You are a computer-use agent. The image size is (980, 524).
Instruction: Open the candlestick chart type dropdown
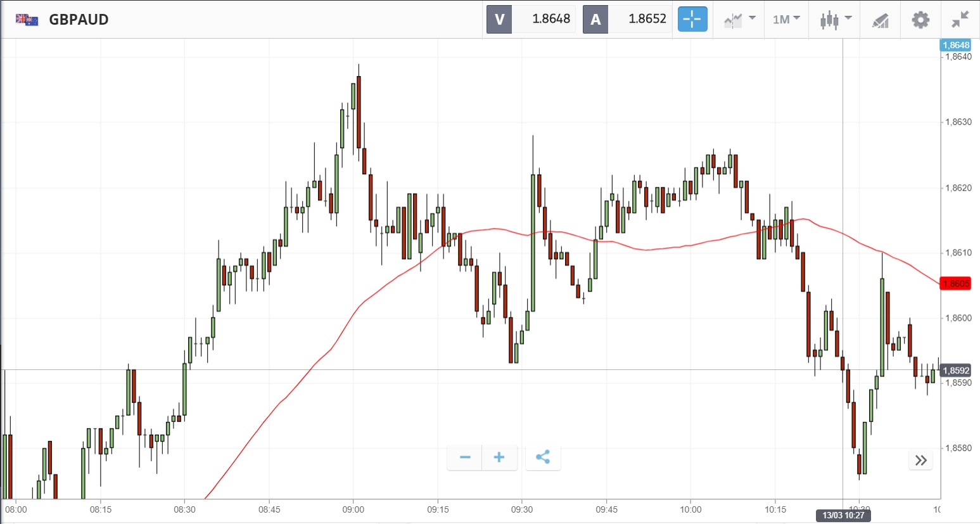[836, 20]
